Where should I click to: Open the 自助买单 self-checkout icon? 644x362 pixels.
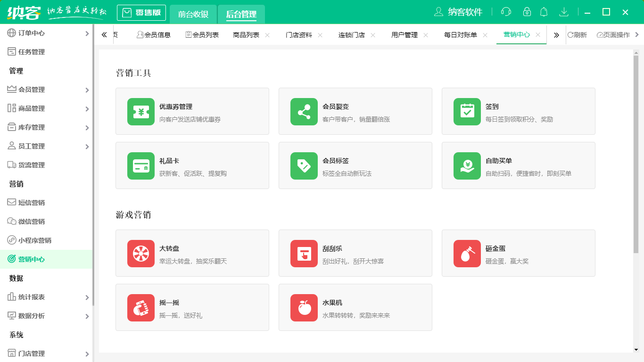(x=467, y=165)
